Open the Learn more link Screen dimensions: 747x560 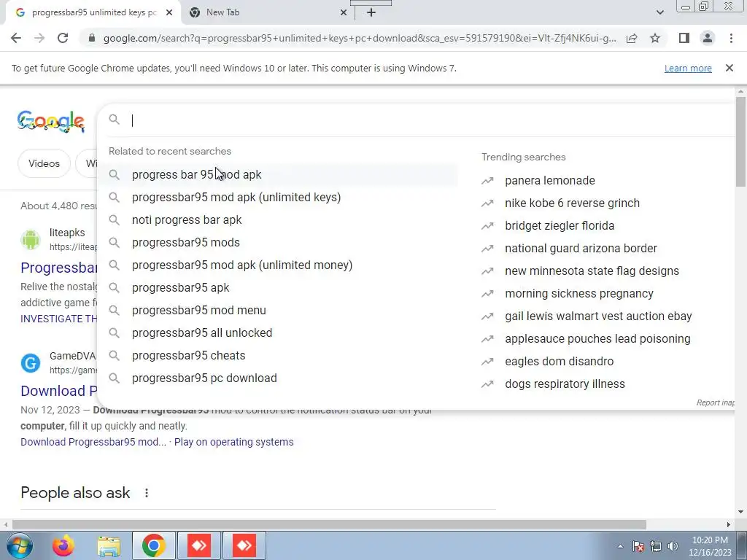(x=688, y=68)
